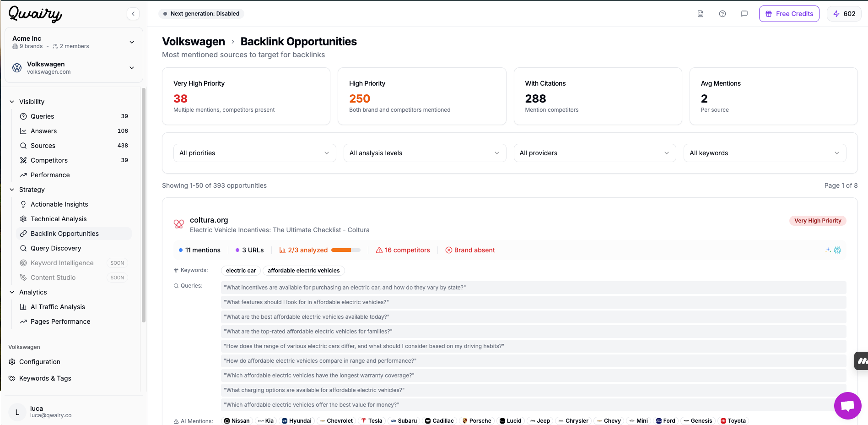Click the Tesla AI mention chip
Screen dimensions: 868x425
click(x=372, y=421)
